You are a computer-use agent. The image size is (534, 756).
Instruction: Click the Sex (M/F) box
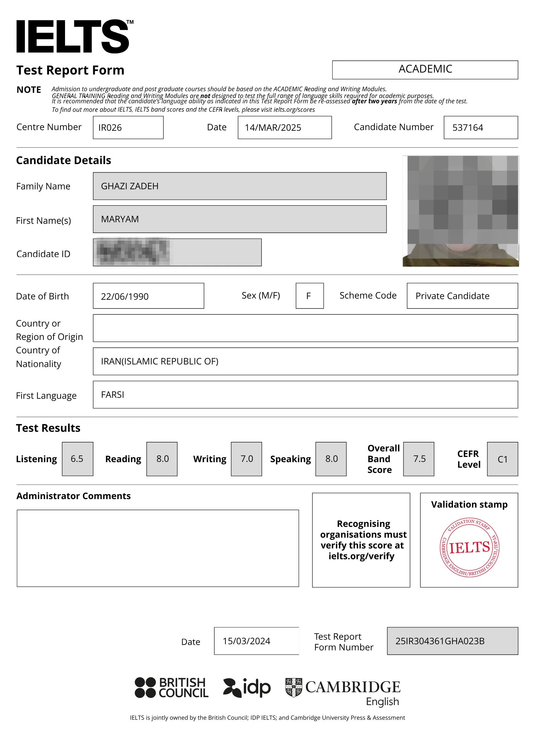309,296
